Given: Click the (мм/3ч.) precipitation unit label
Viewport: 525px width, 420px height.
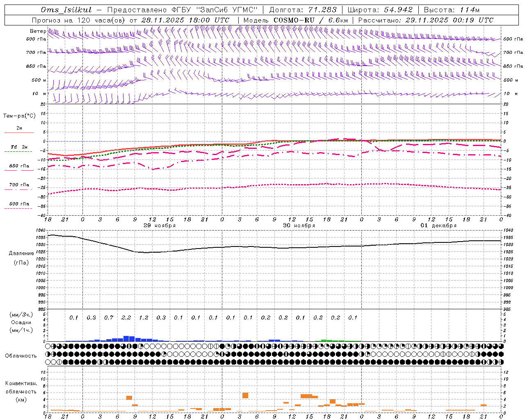Looking at the screenshot, I should click(21, 315).
